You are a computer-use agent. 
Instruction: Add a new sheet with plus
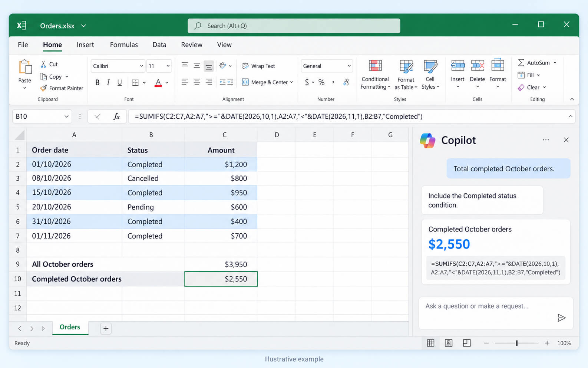click(106, 328)
